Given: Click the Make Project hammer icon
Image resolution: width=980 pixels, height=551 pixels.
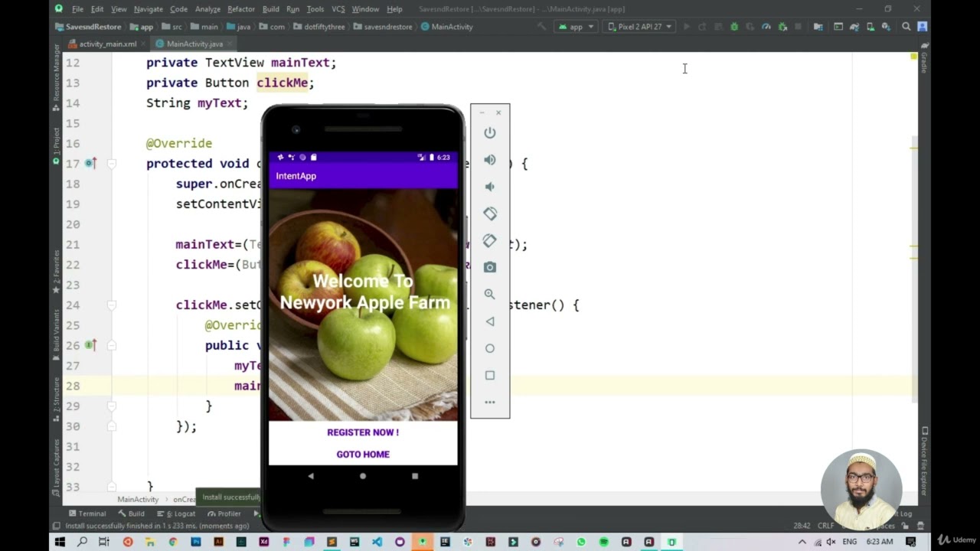Looking at the screenshot, I should (542, 27).
